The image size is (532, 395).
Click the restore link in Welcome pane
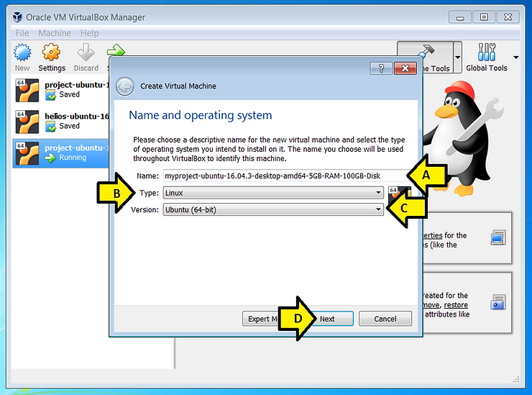tap(456, 305)
